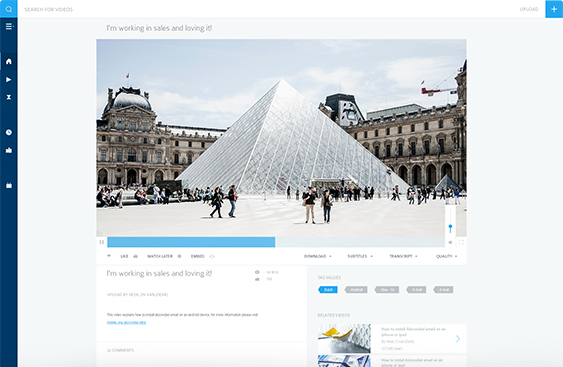
Task: Expand the Download dropdown
Action: [x=318, y=256]
